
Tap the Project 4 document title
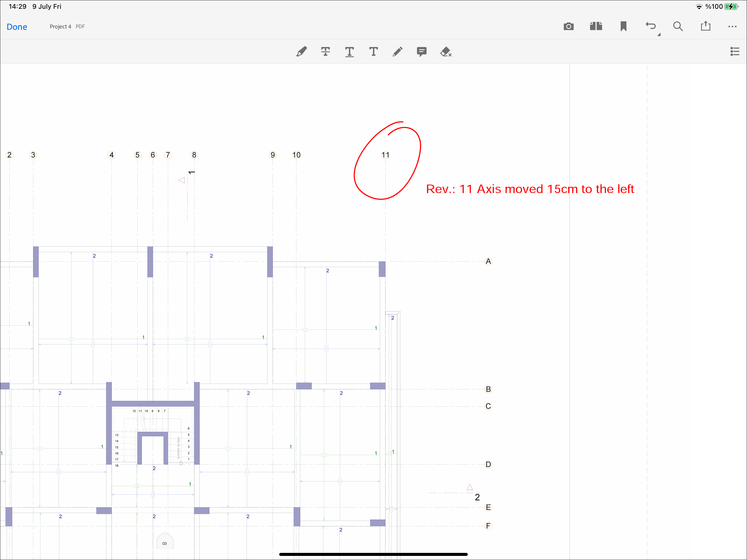[x=60, y=26]
